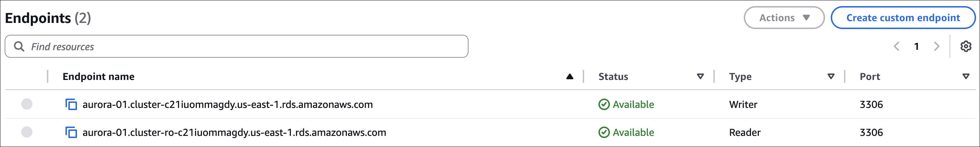Image resolution: width=980 pixels, height=147 pixels.
Task: Copy the writer cluster endpoint name
Action: coord(71,104)
